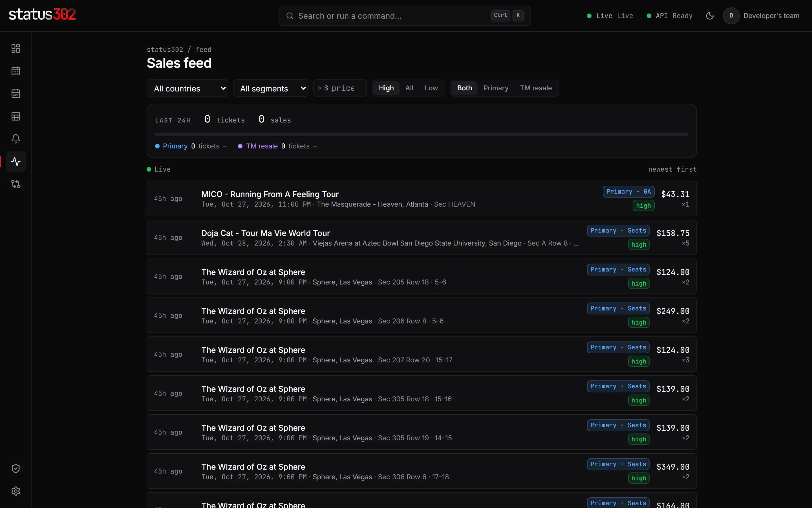Click the green API Ready status dot
The width and height of the screenshot is (812, 508).
click(649, 16)
